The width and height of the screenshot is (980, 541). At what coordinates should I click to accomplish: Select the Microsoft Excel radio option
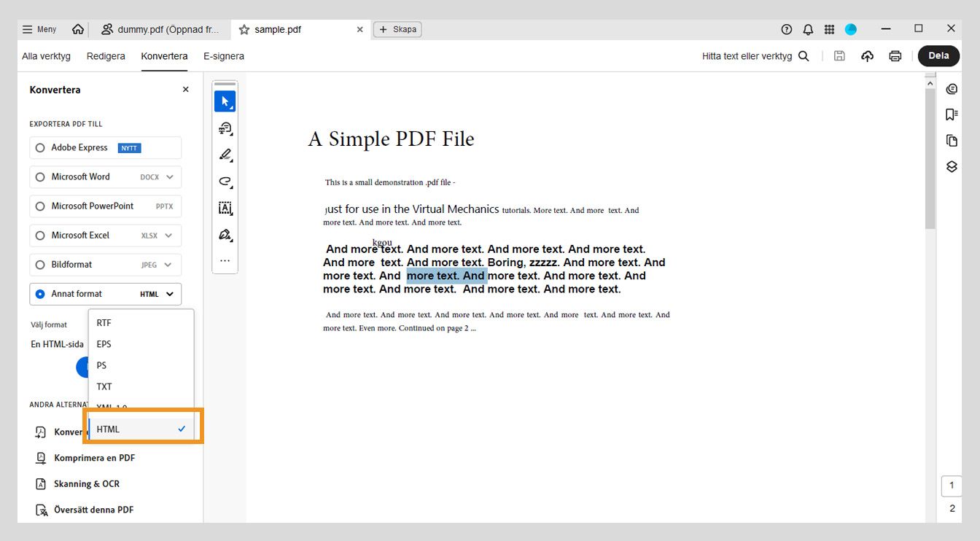coord(40,236)
